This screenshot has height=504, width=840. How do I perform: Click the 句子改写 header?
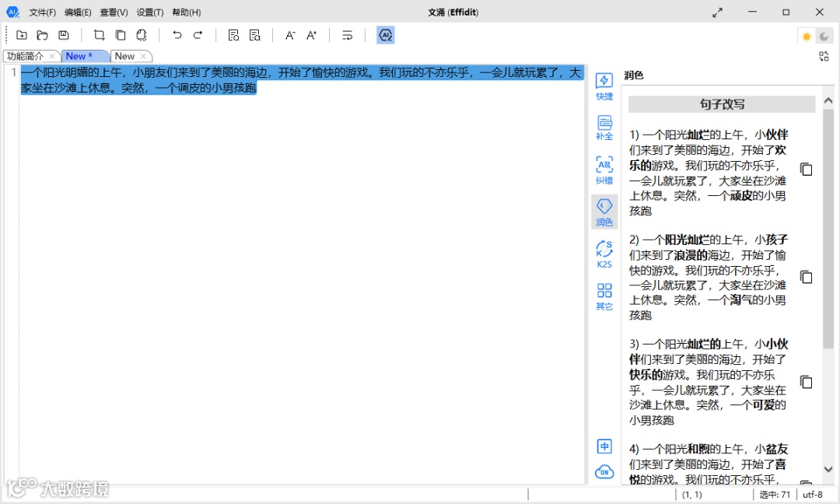click(722, 104)
